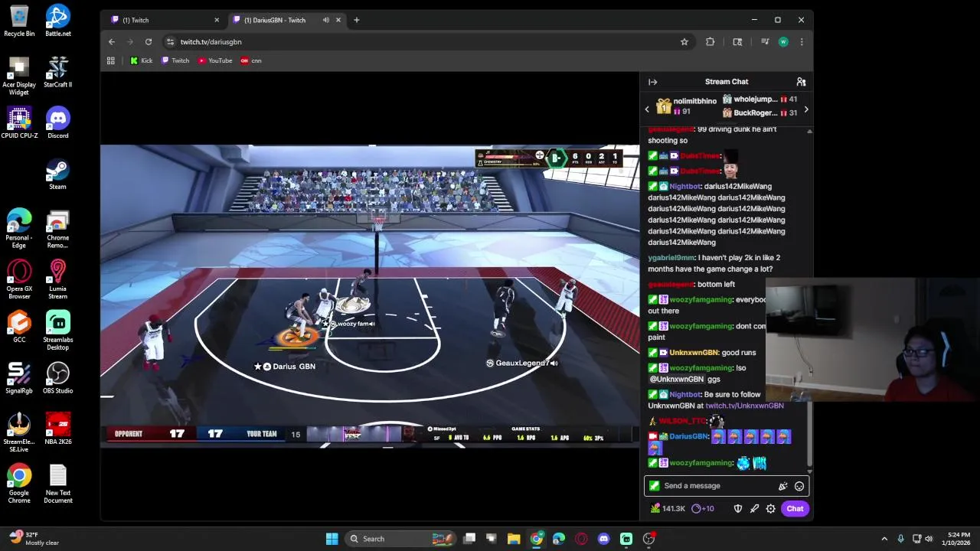Open Chrome downloads icon

click(x=765, y=42)
